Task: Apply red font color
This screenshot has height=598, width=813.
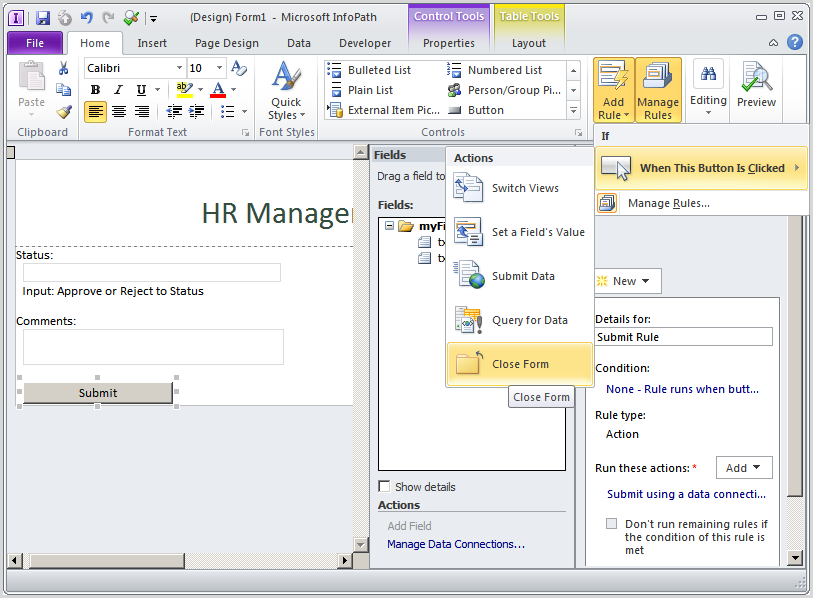Action: point(218,89)
